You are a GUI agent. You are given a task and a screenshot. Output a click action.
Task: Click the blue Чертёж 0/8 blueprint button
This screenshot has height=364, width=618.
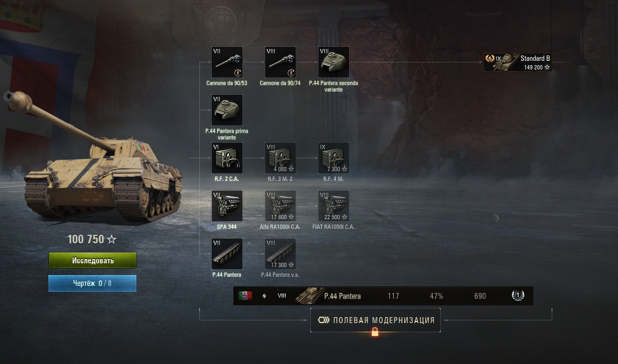point(92,283)
